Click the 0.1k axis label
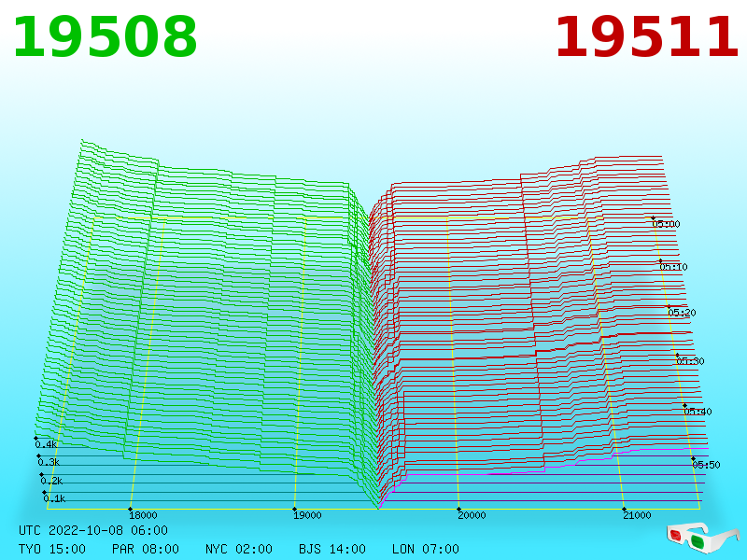 coord(54,499)
